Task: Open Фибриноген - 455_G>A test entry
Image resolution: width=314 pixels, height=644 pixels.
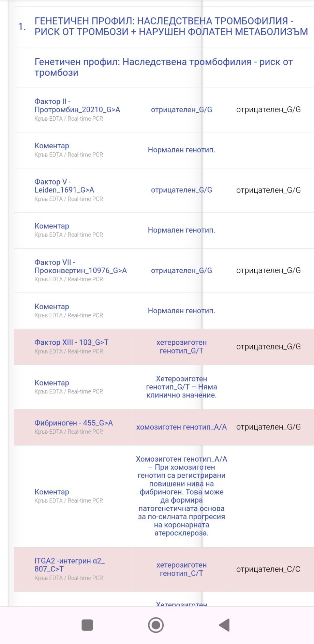Action: click(74, 423)
